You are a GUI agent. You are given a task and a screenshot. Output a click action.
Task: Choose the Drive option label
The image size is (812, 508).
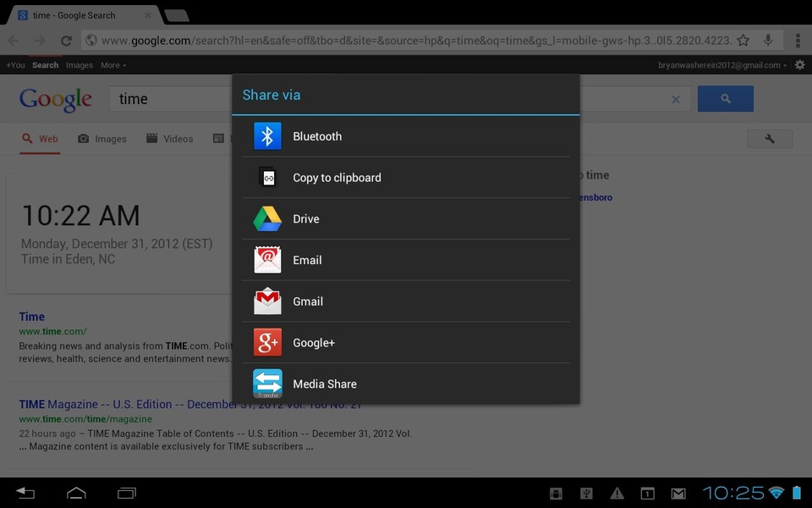[305, 218]
